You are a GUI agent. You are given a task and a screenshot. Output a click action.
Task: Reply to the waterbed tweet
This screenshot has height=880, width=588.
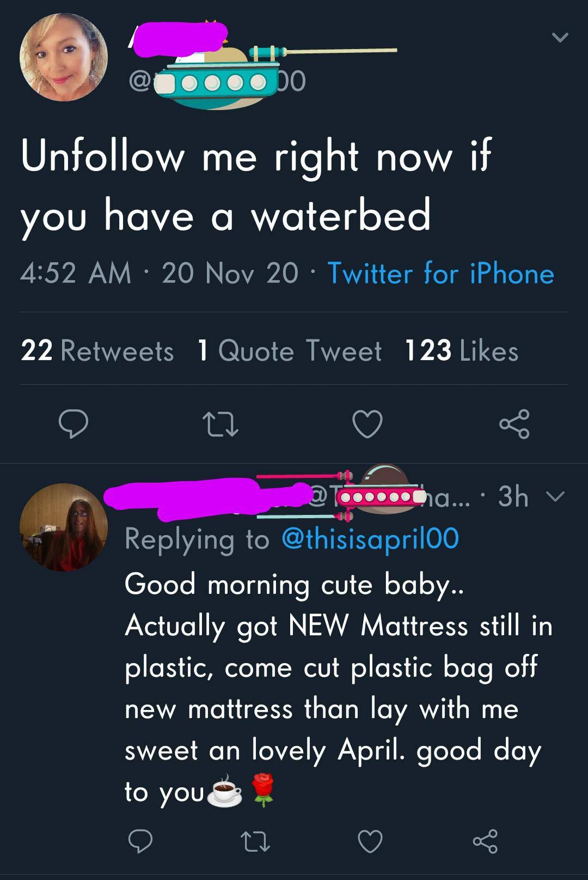point(73,424)
